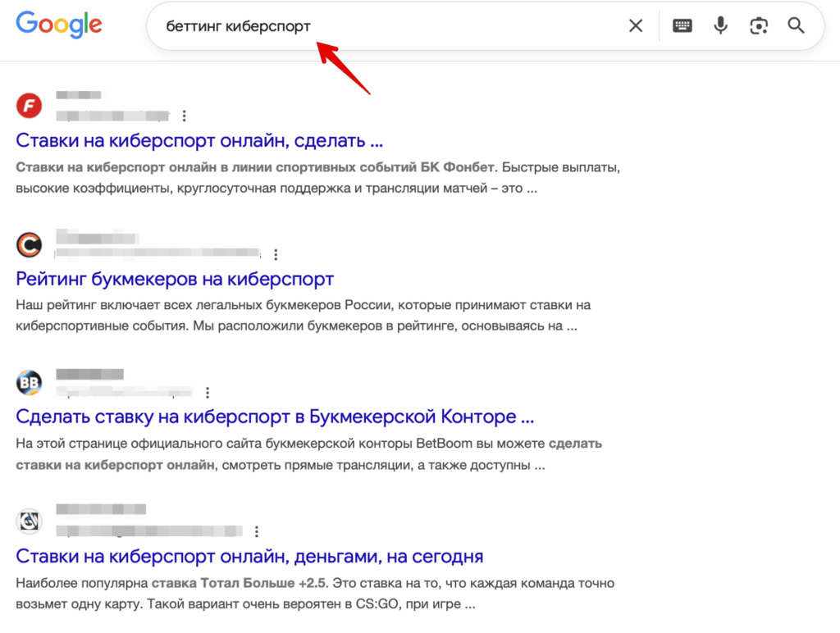Clear the search query with X icon
840x633 pixels.
point(636,26)
